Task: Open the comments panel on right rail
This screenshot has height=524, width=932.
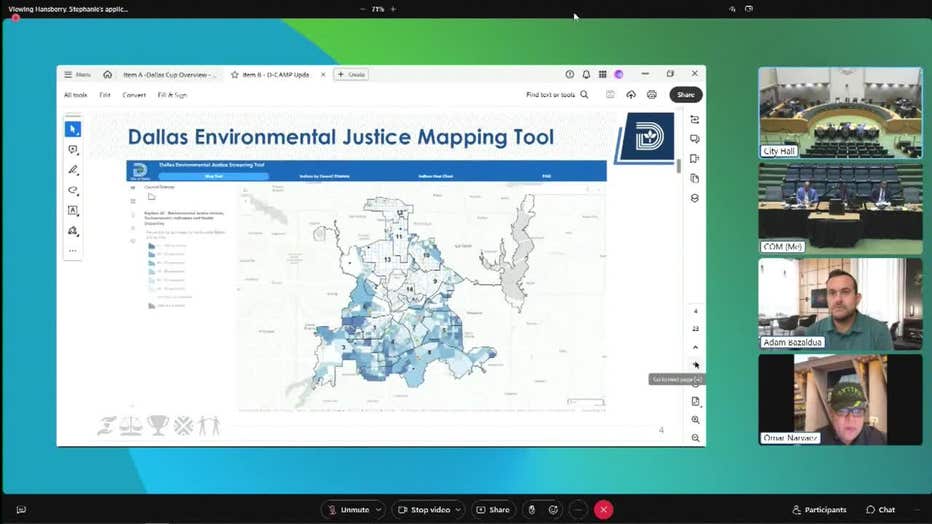Action: (694, 139)
